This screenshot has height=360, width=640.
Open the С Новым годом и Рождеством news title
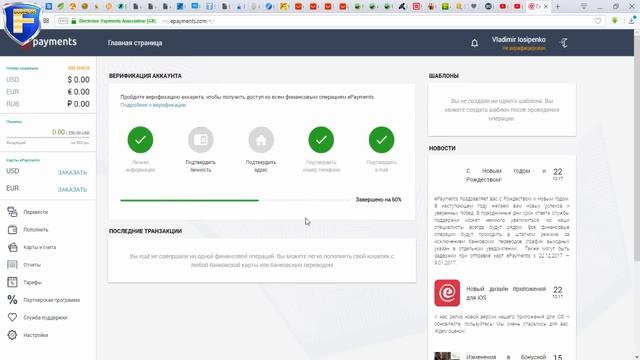pyautogui.click(x=506, y=175)
